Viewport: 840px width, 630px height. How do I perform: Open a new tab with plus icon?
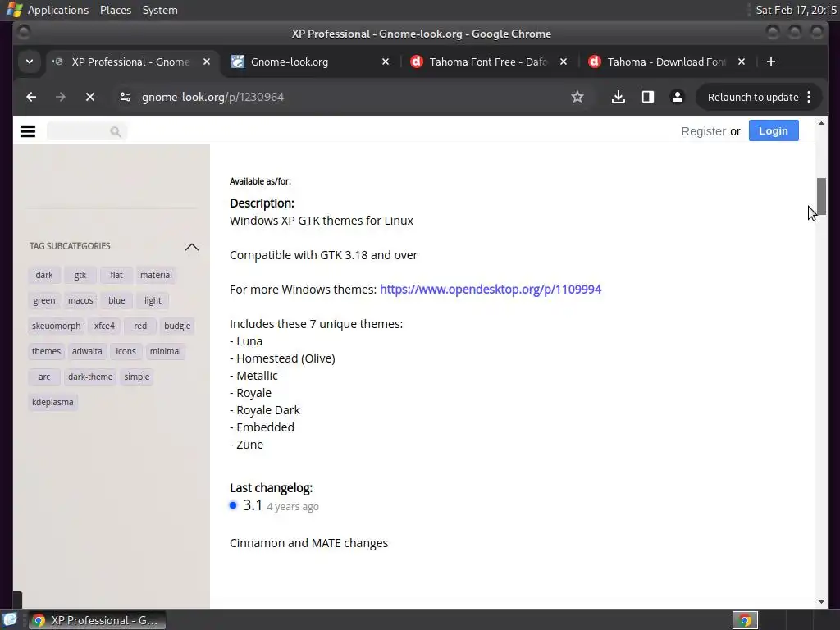coord(771,62)
